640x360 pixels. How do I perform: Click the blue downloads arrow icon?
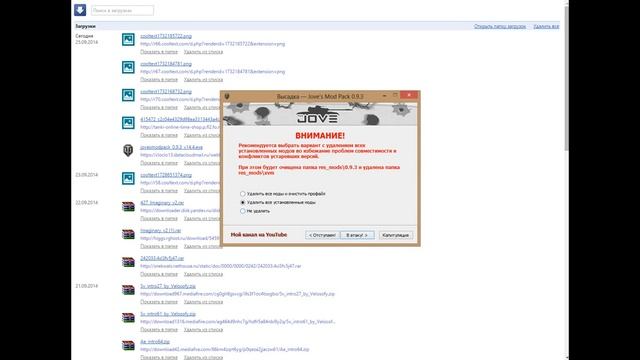pos(80,10)
